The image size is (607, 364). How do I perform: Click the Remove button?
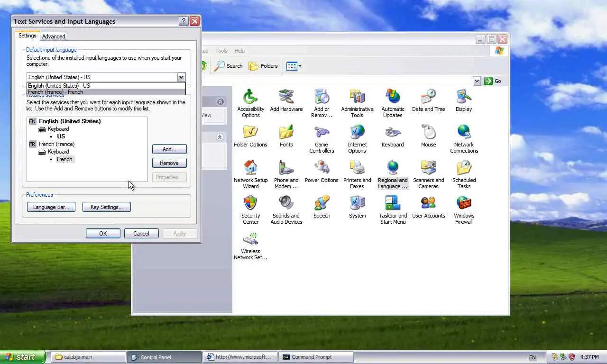169,163
